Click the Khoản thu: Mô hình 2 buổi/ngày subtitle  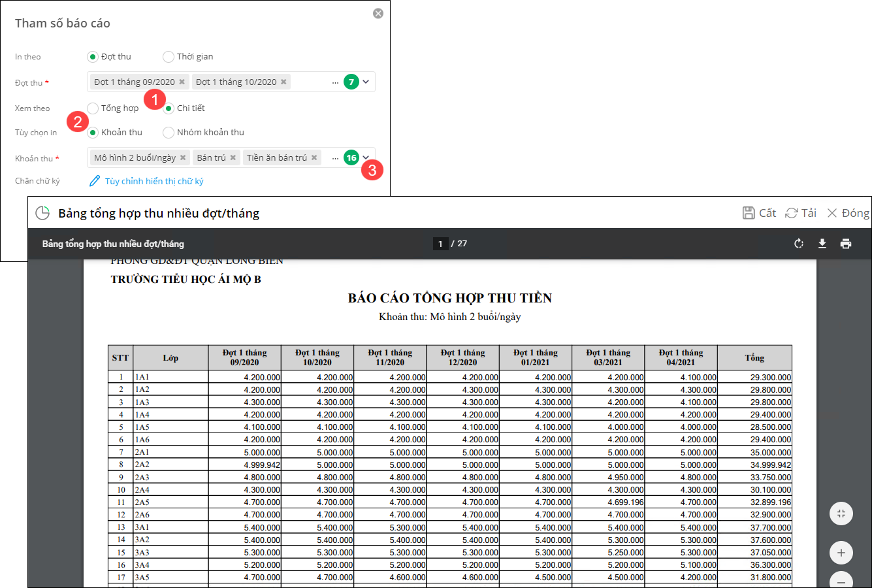[x=450, y=317]
